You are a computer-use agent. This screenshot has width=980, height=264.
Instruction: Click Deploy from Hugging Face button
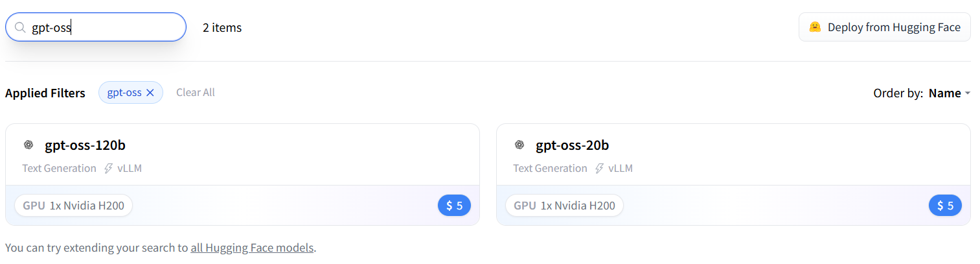[x=884, y=27]
